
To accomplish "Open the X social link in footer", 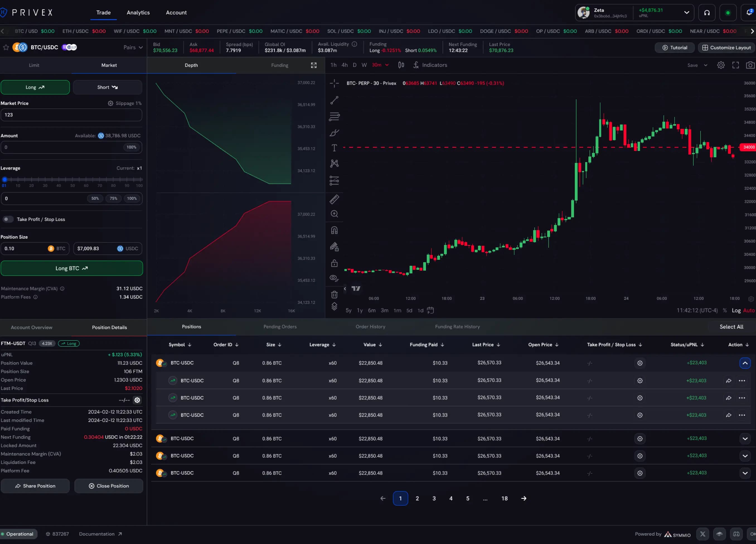I will tap(702, 534).
